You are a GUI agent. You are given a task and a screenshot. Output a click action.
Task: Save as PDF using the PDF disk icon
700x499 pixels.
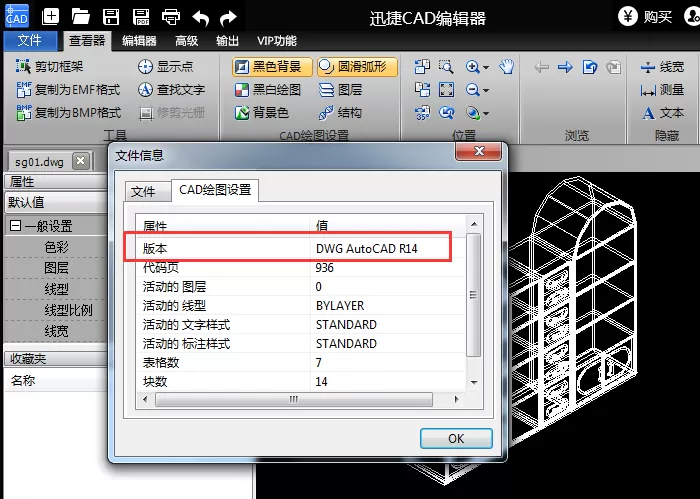(x=141, y=17)
